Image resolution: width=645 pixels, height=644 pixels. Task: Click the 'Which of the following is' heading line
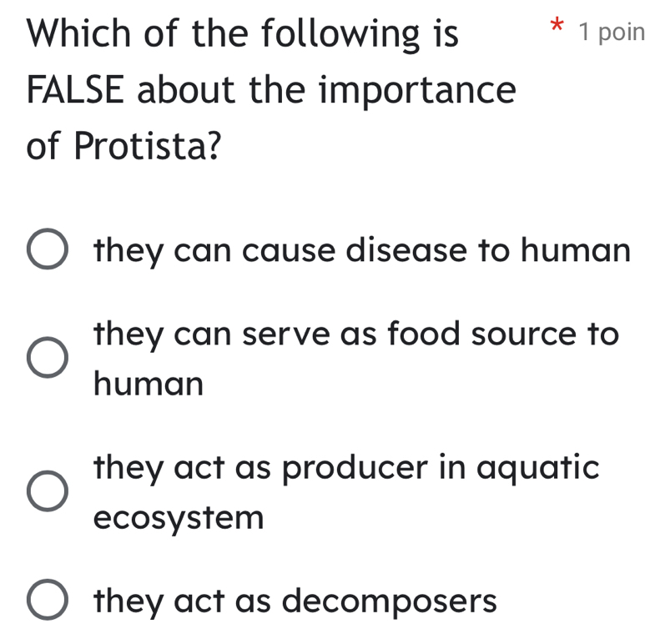click(x=243, y=34)
